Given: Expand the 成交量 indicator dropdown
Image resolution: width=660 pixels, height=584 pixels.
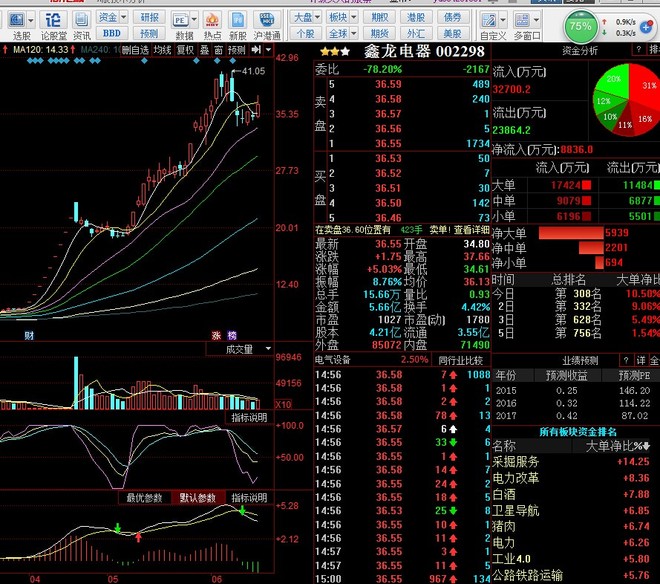Looking at the screenshot, I should (268, 349).
